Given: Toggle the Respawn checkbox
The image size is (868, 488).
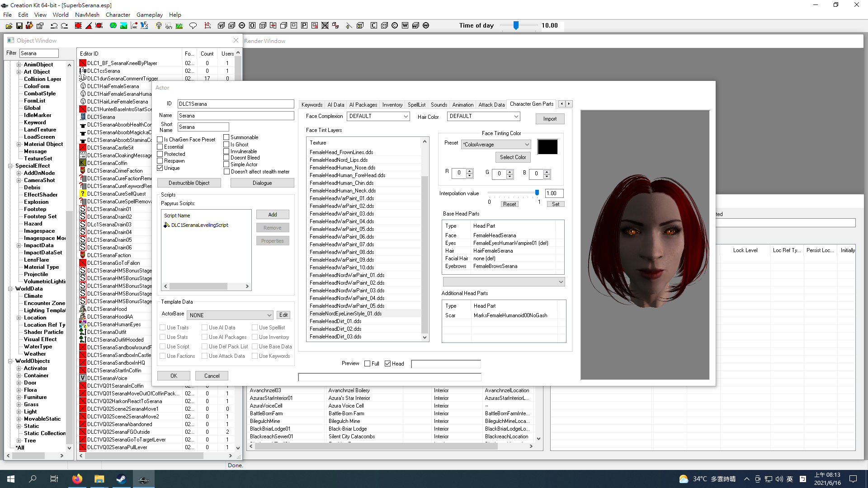Looking at the screenshot, I should (x=160, y=161).
